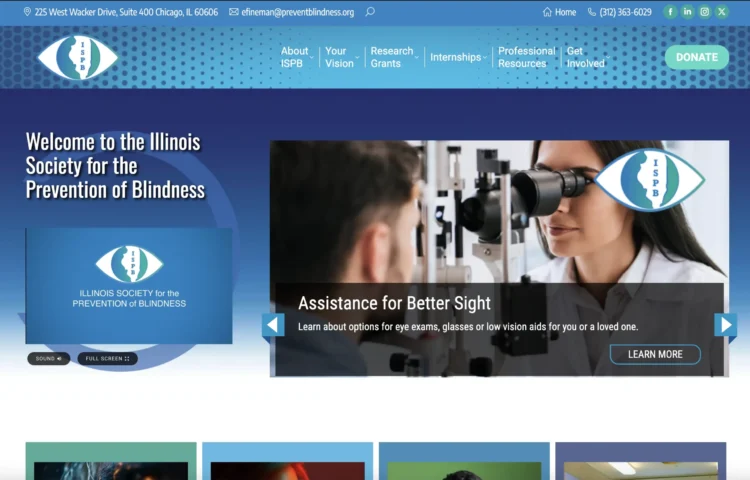Click the Donate button
The height and width of the screenshot is (480, 750).
(696, 57)
